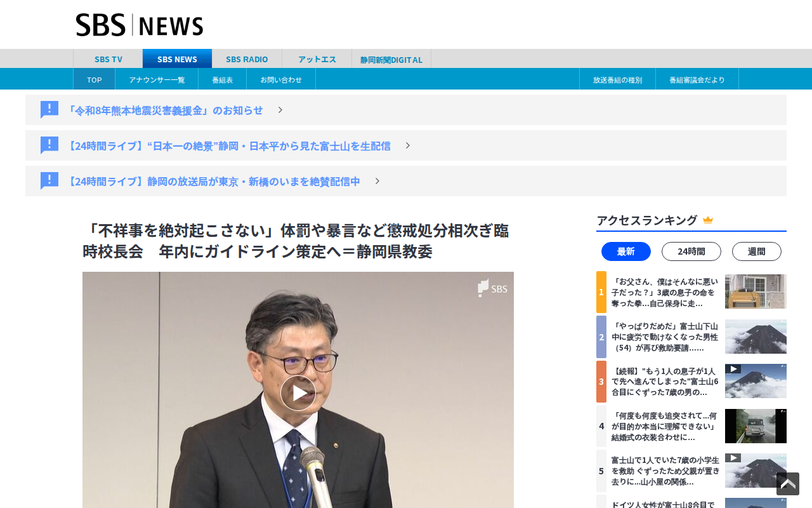Image resolution: width=812 pixels, height=508 pixels.
Task: Click the video badge on rank 3 thumbnail
Action: 733,369
